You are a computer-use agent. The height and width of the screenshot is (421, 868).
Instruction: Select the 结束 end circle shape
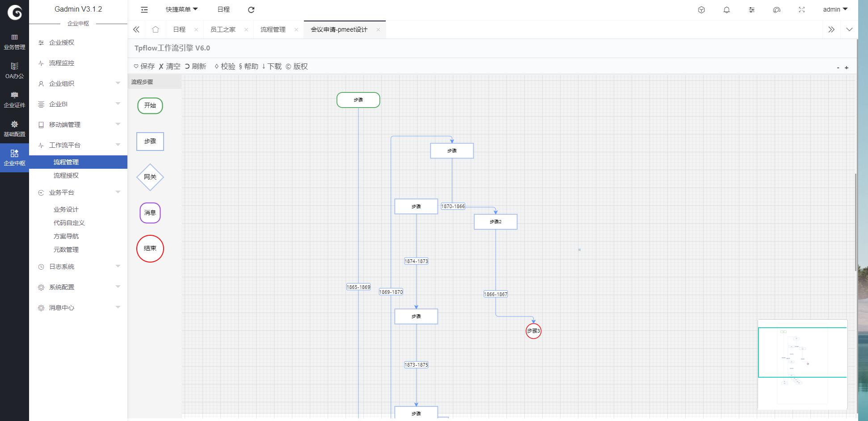pyautogui.click(x=150, y=249)
